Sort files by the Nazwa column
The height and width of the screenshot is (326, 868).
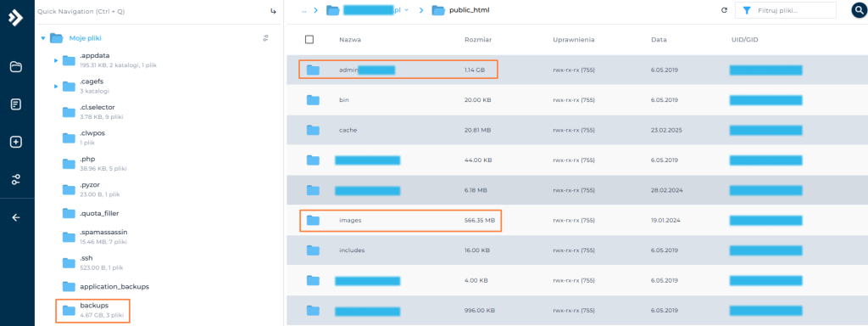pyautogui.click(x=350, y=40)
